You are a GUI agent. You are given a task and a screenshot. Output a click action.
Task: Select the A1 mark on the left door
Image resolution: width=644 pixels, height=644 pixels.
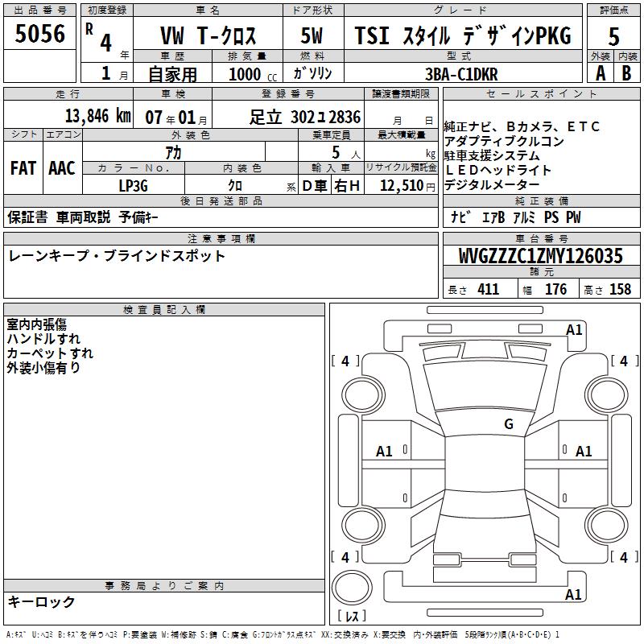pyautogui.click(x=385, y=452)
